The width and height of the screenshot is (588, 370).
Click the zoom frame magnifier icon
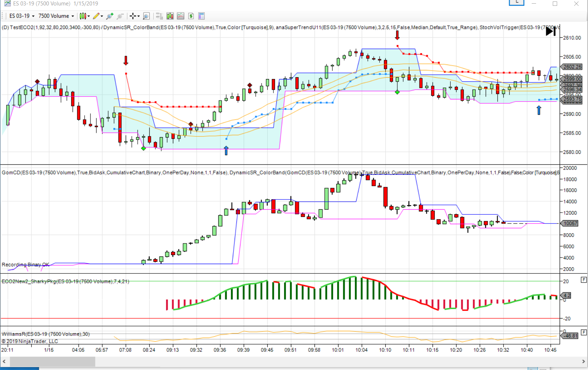point(146,16)
